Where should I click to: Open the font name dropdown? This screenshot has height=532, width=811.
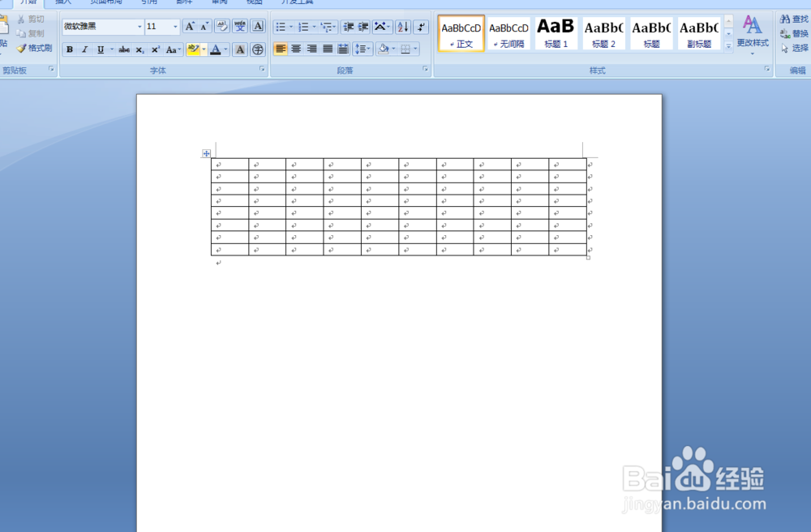pyautogui.click(x=139, y=27)
